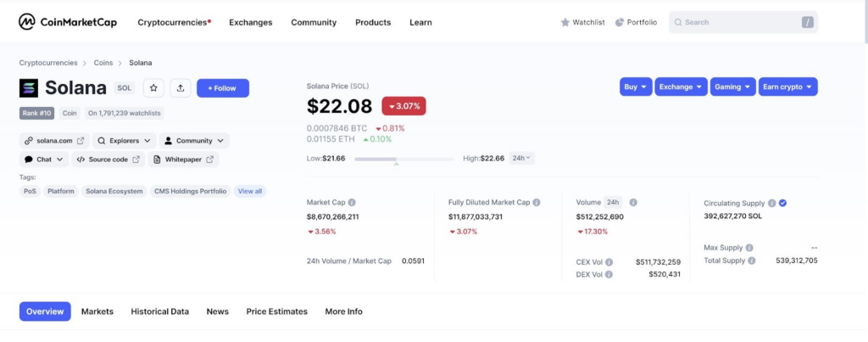Click the Volume info icon

(x=633, y=202)
